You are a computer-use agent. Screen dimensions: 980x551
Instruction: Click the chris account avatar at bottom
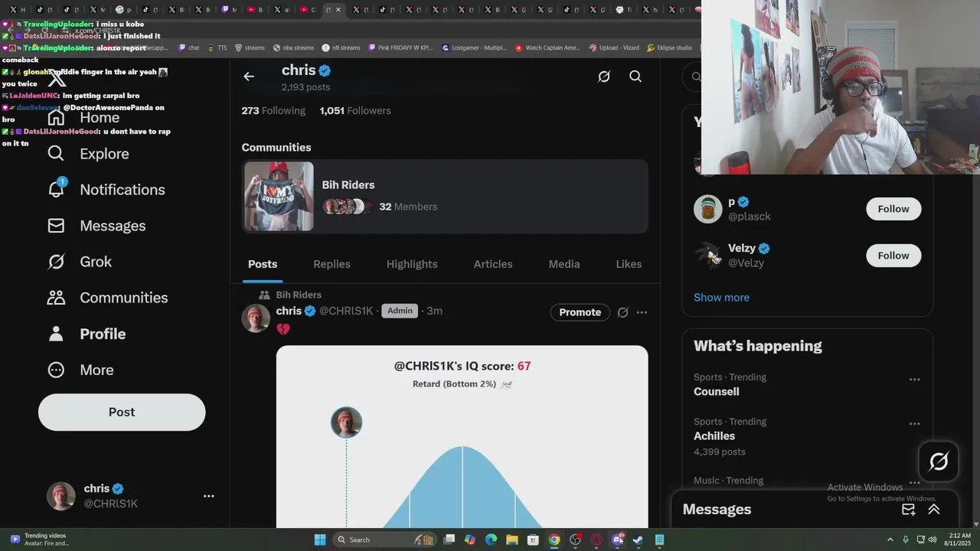pos(61,496)
